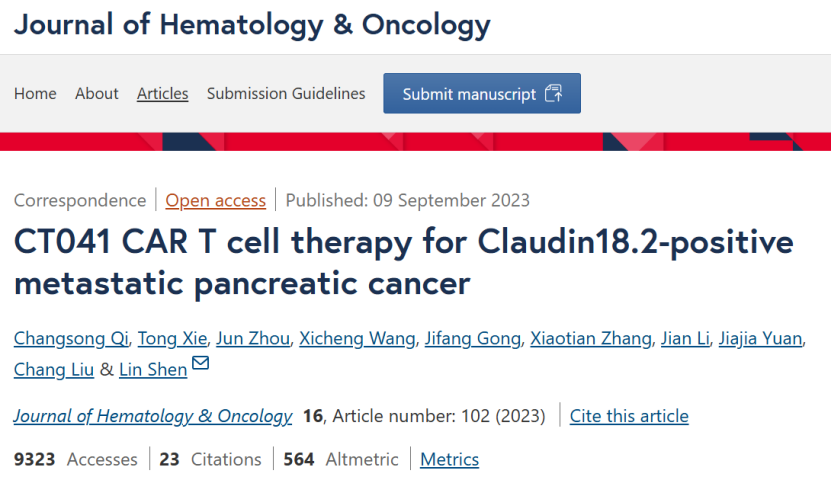This screenshot has height=497, width=831.
Task: Select Jiajia Yuan author link
Action: coord(760,338)
